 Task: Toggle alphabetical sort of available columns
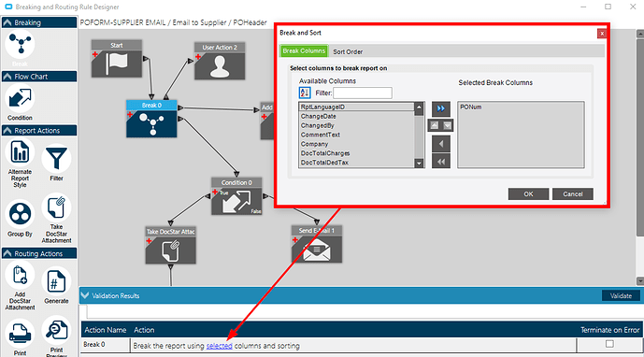(x=305, y=93)
